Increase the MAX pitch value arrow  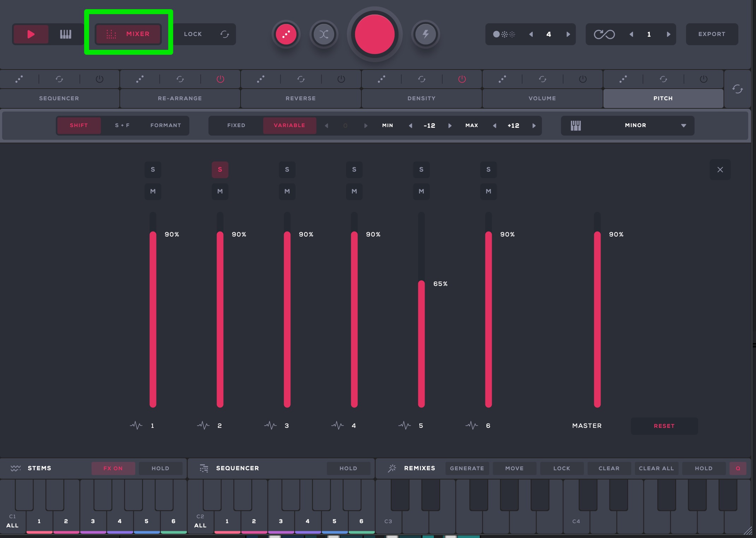point(534,125)
